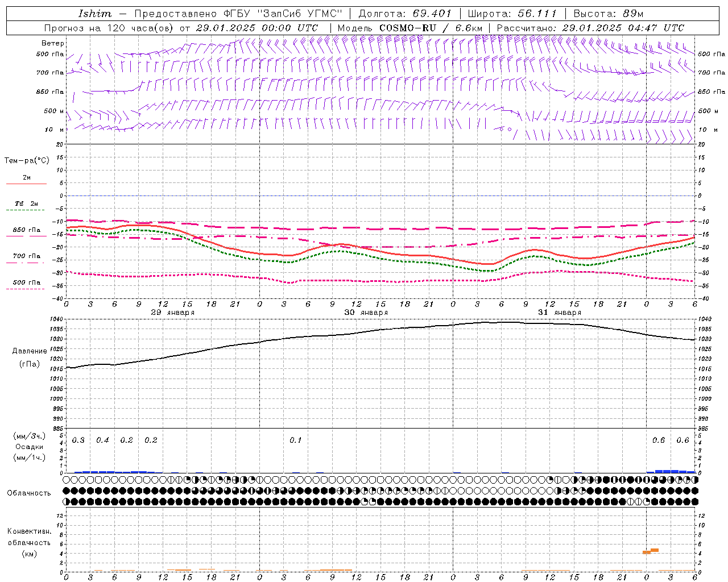Click the "30 января" date label
Viewport: 728px width, 582px height.
pos(366,313)
